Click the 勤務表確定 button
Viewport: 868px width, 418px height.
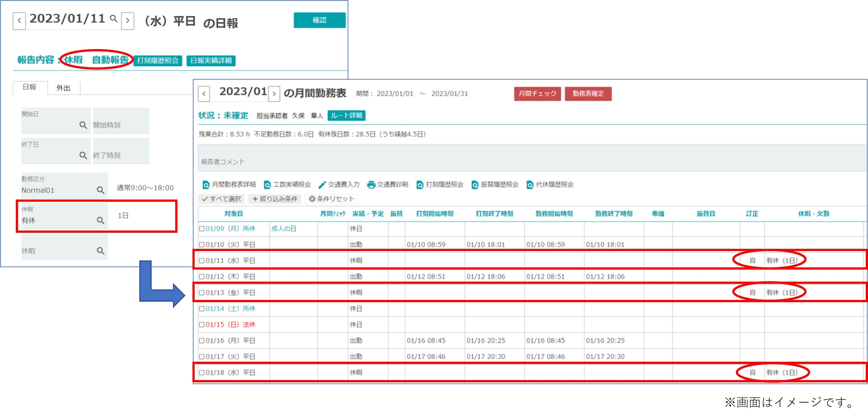click(x=588, y=94)
